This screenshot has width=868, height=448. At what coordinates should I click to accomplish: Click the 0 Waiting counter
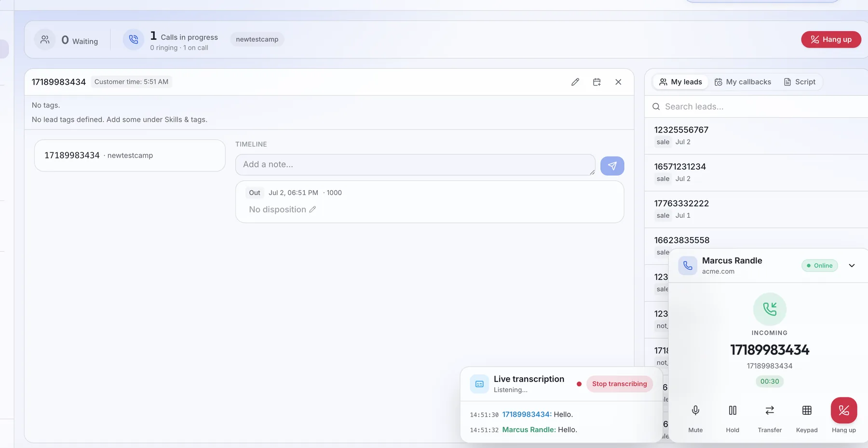(80, 40)
